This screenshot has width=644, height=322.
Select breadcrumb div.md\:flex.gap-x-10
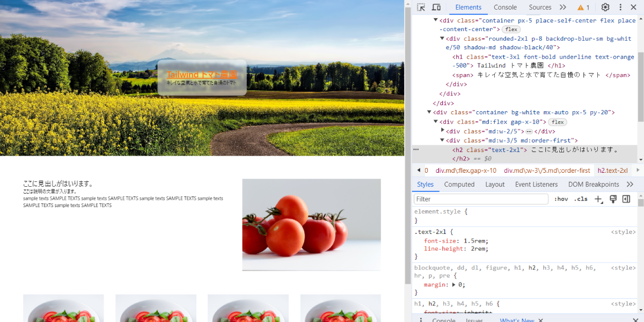[466, 171]
